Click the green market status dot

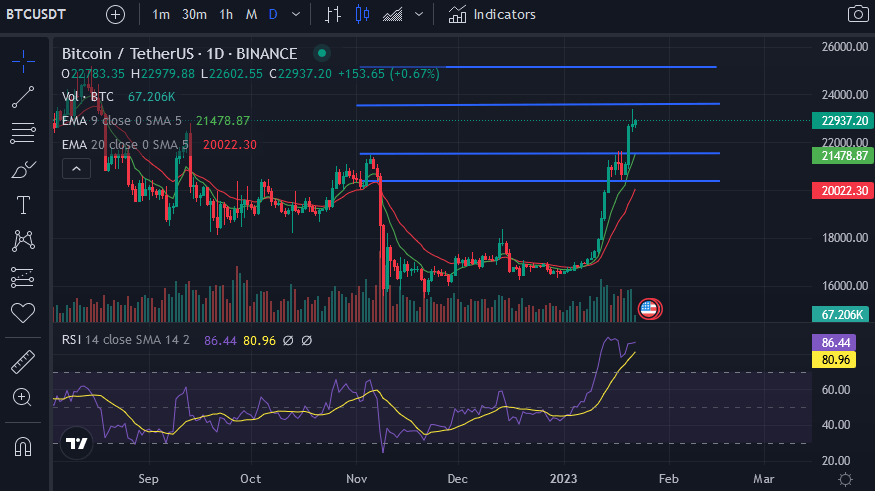(x=321, y=54)
